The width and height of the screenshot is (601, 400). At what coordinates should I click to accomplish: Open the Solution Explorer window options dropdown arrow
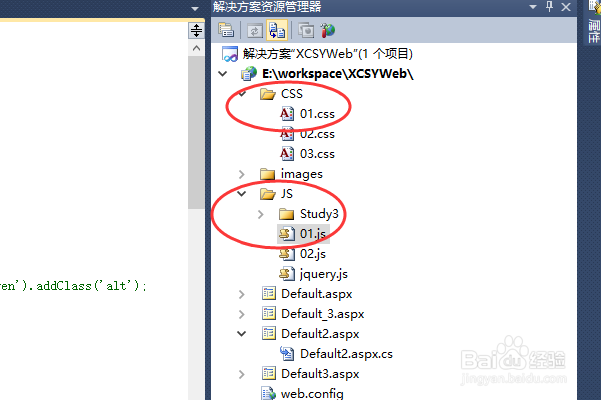click(533, 7)
